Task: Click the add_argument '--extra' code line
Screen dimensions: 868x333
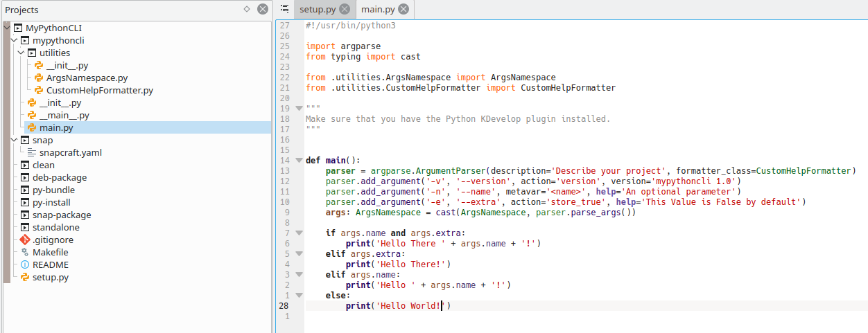Action: (566, 202)
